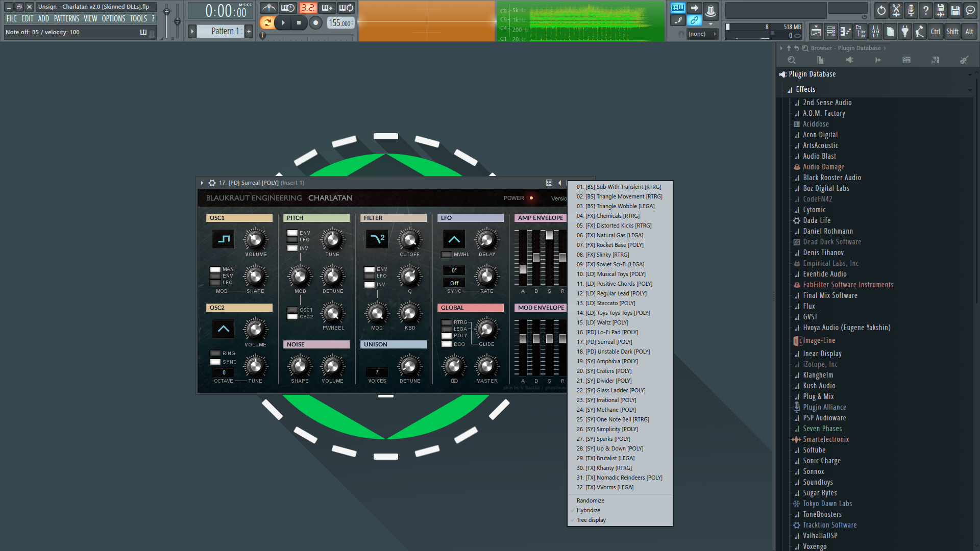980x551 pixels.
Task: Open the OSC1 waveform selector
Action: click(x=223, y=239)
